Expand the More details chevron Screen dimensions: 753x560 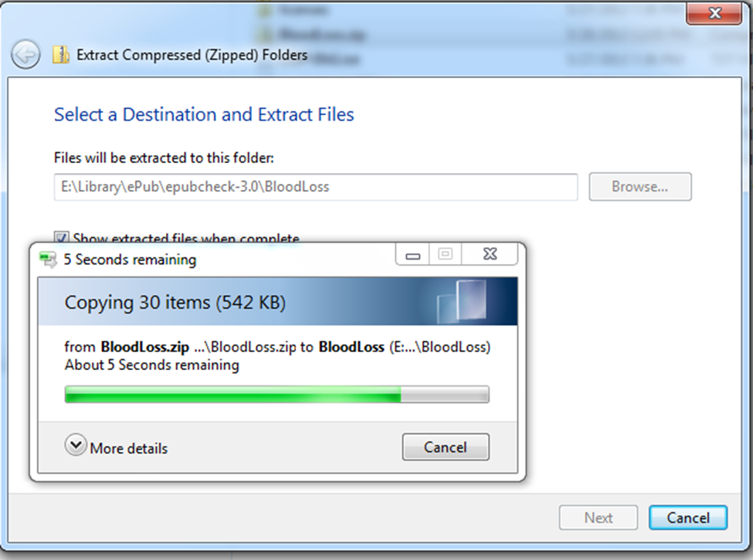tap(76, 445)
